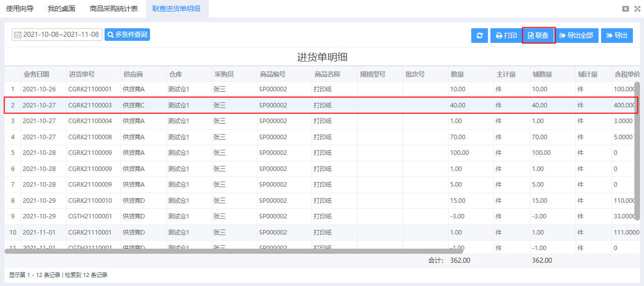This screenshot has height=286, width=644.
Task: Click quantity 70.00 in 数量 column
Action: 458,137
